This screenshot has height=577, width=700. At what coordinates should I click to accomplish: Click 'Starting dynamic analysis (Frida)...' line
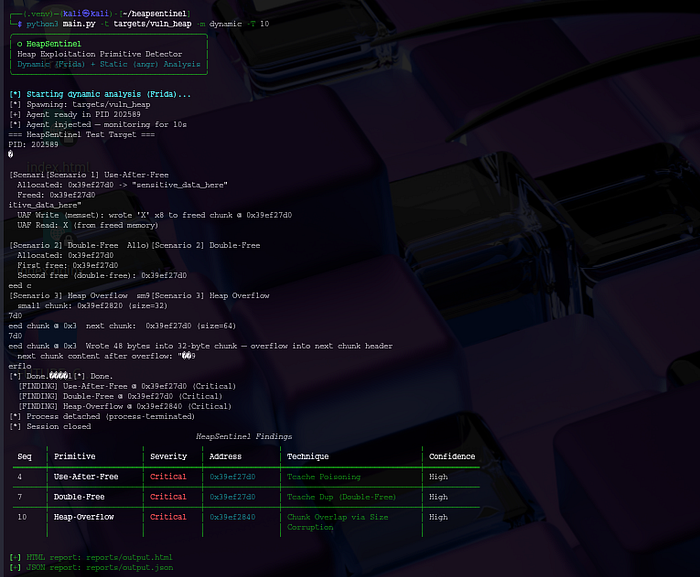click(x=100, y=94)
